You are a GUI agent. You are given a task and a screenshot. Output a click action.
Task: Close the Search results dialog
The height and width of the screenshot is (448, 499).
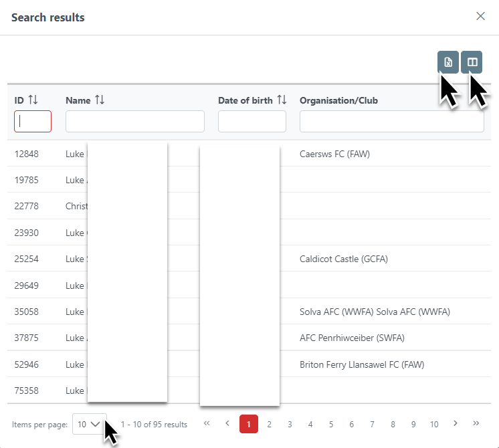pyautogui.click(x=480, y=17)
